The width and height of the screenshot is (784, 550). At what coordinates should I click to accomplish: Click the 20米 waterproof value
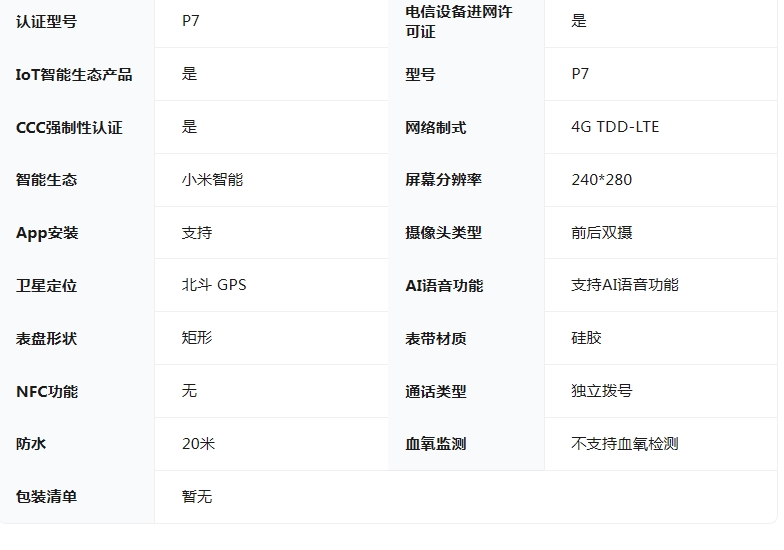198,444
